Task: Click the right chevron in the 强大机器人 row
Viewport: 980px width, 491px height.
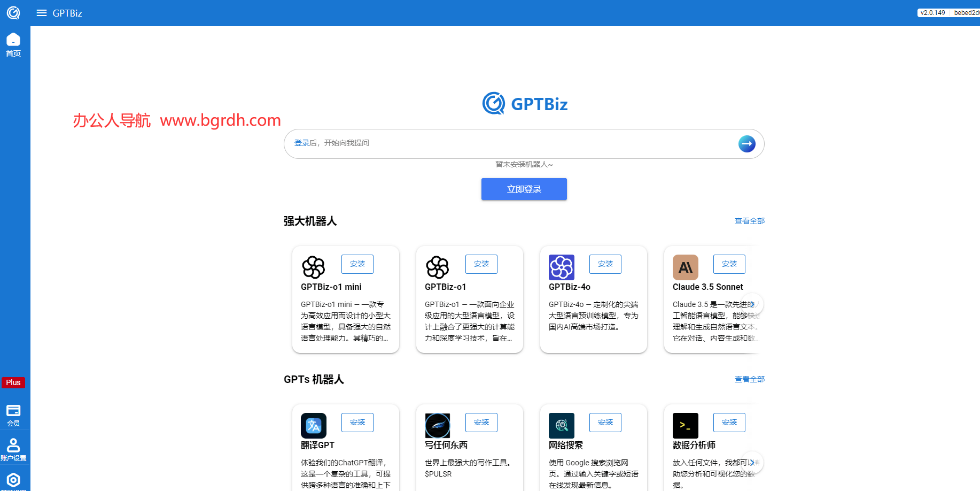Action: tap(752, 304)
